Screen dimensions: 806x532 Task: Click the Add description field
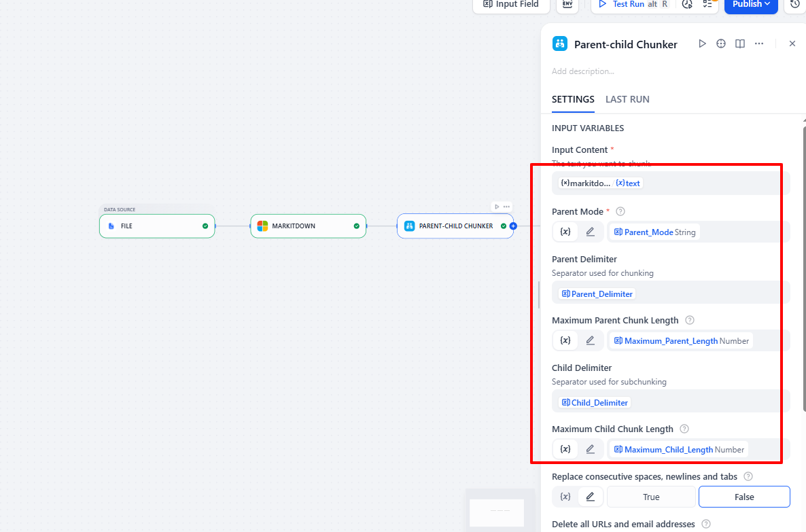click(x=583, y=71)
